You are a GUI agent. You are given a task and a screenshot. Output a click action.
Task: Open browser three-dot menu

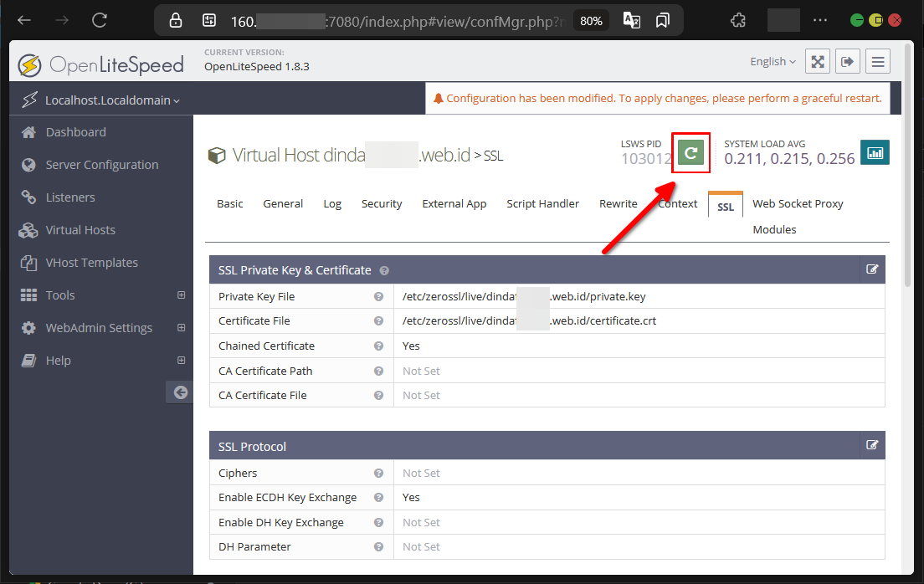pyautogui.click(x=819, y=21)
